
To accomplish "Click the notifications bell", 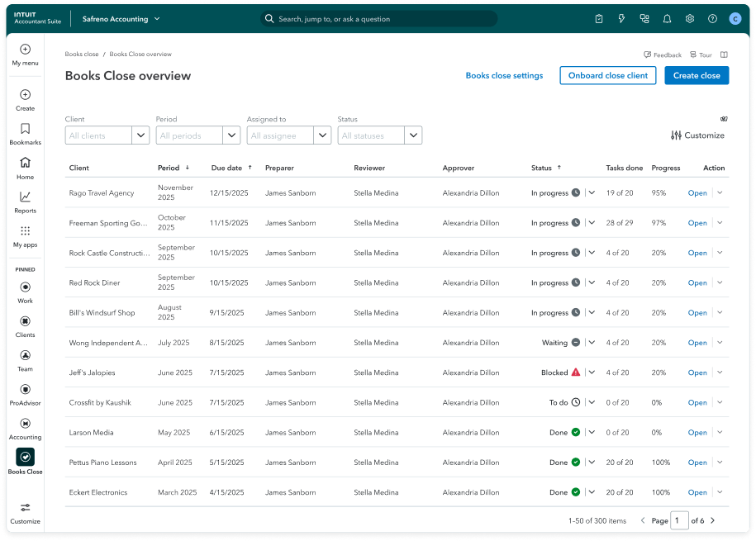I will pos(667,18).
